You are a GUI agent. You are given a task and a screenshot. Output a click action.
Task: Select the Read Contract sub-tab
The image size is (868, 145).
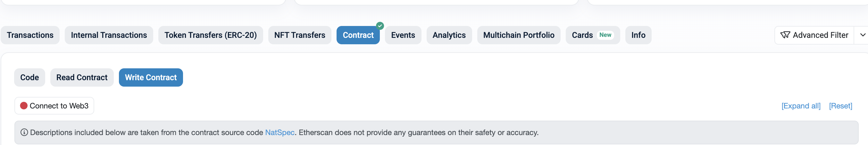[x=82, y=78]
